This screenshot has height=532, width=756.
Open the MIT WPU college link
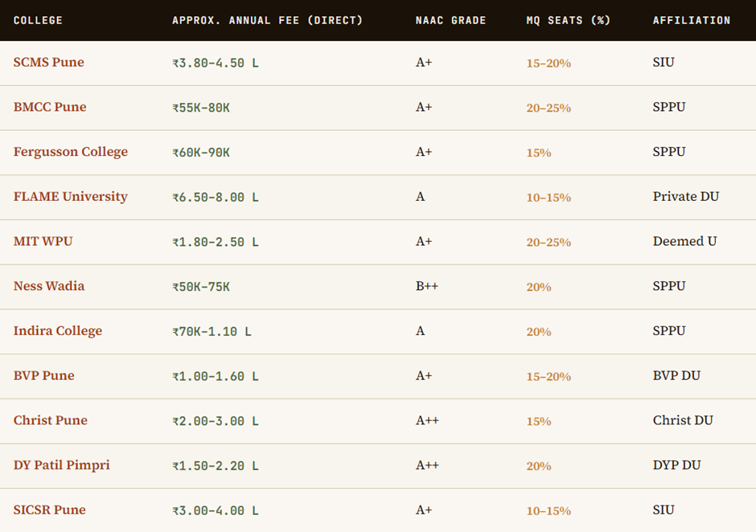tap(43, 241)
